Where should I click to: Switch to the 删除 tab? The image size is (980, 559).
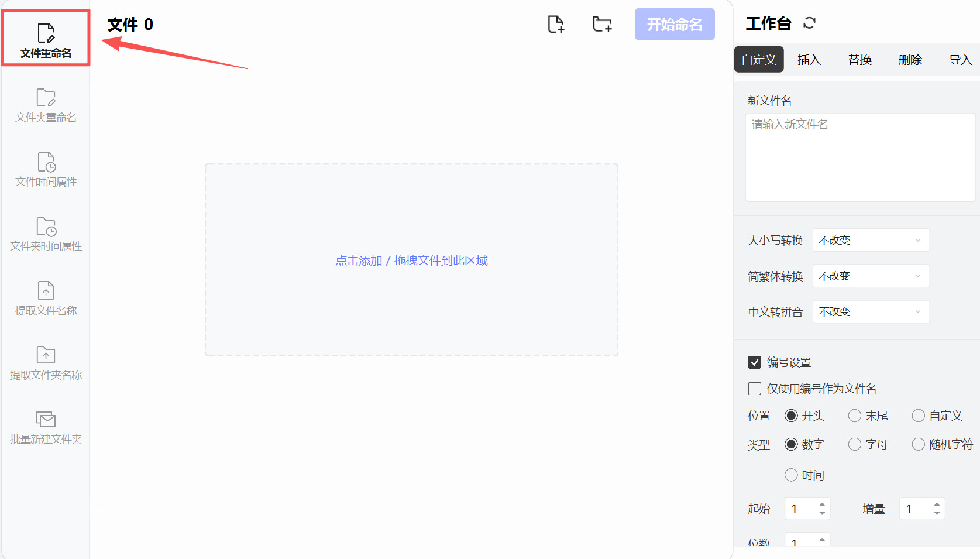coord(910,60)
